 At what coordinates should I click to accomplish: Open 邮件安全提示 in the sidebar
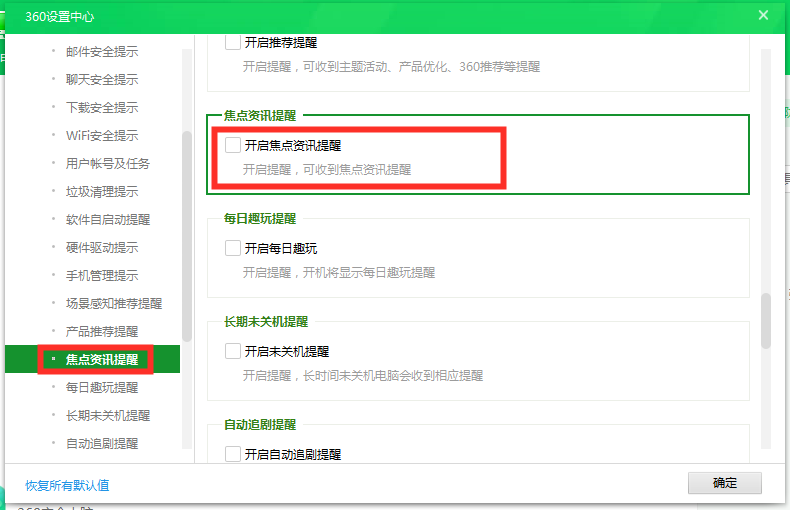(102, 51)
